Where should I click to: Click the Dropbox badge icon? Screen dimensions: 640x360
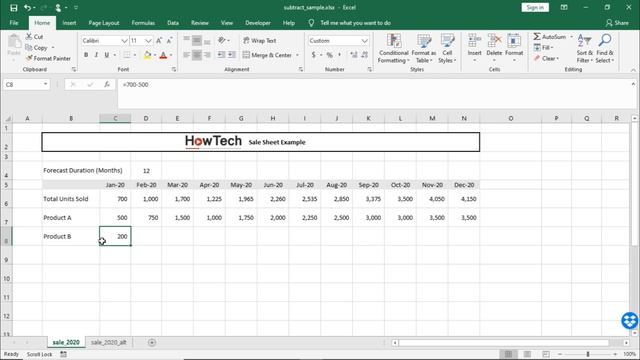[630, 320]
